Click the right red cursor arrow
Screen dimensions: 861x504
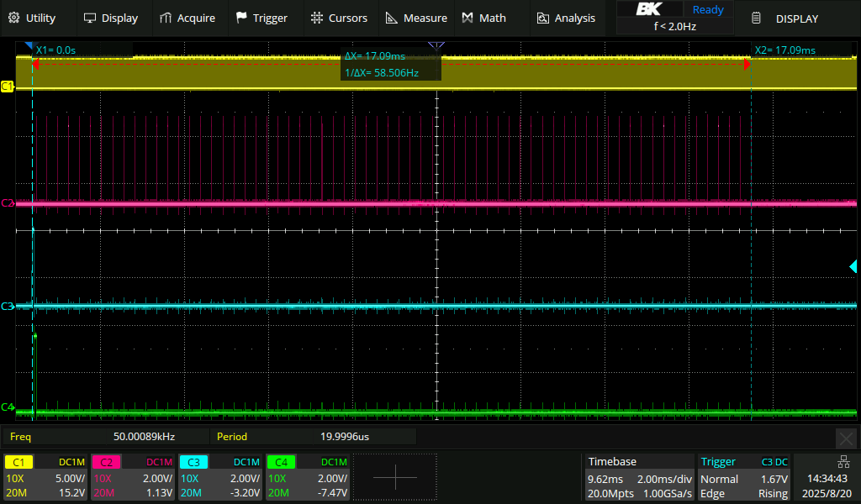point(747,65)
